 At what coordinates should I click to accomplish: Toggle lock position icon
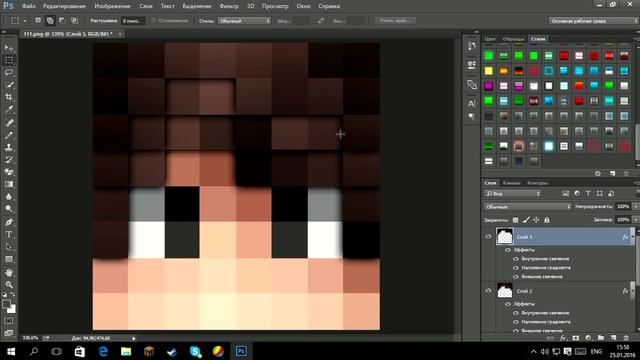[x=536, y=220]
